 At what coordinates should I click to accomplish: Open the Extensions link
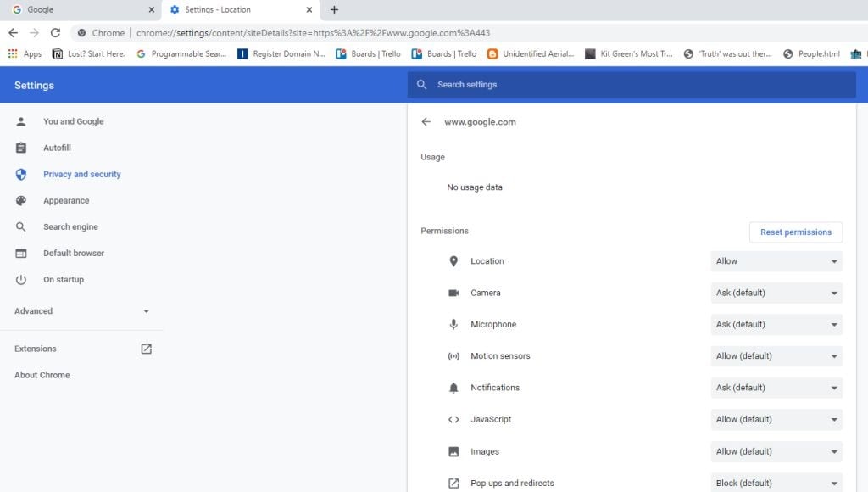click(x=36, y=349)
